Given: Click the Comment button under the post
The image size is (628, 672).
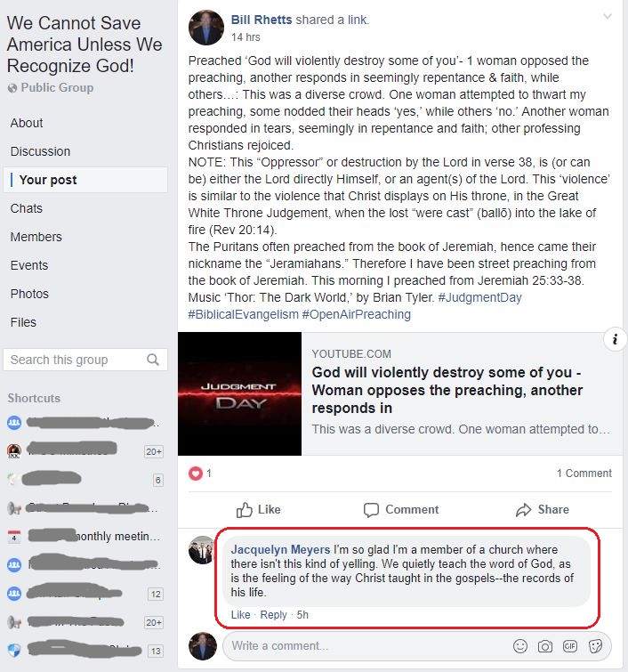Looking at the screenshot, I should (401, 510).
